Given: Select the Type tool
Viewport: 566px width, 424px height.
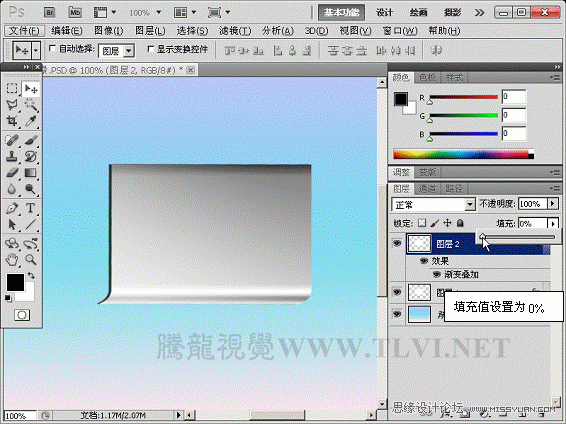Looking at the screenshot, I should (31, 208).
